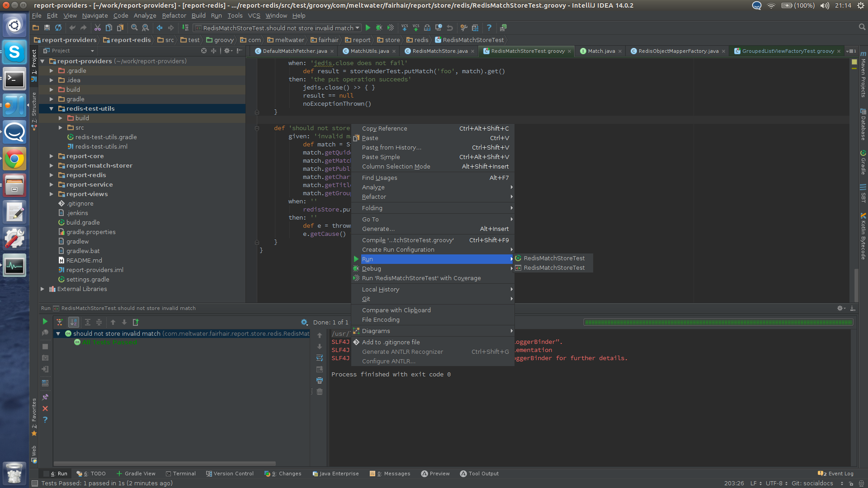Expand the report-core module folder

pos(52,156)
